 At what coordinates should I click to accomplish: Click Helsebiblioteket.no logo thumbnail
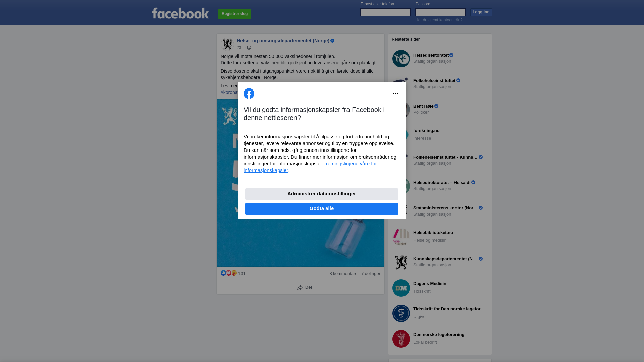tap(401, 237)
